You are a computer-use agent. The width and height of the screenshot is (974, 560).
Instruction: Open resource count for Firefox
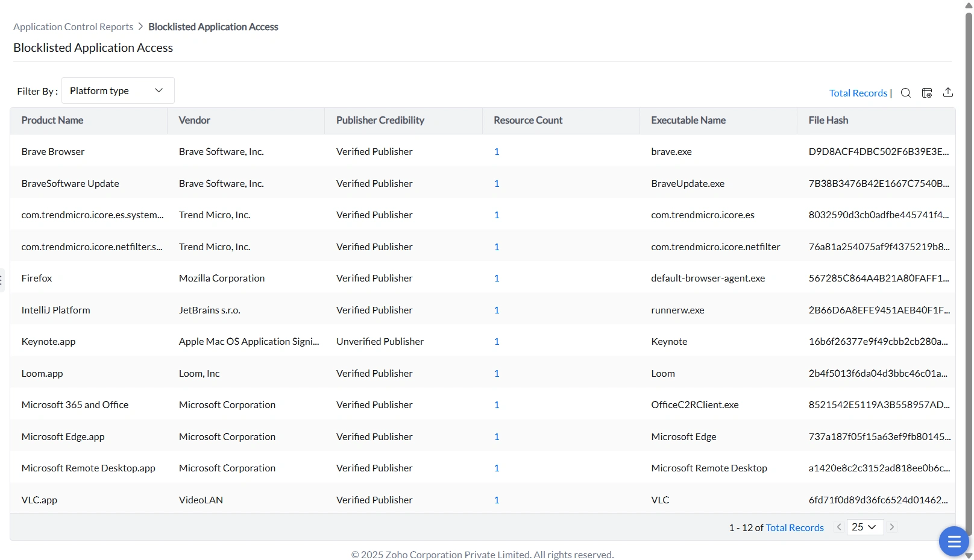coord(497,278)
